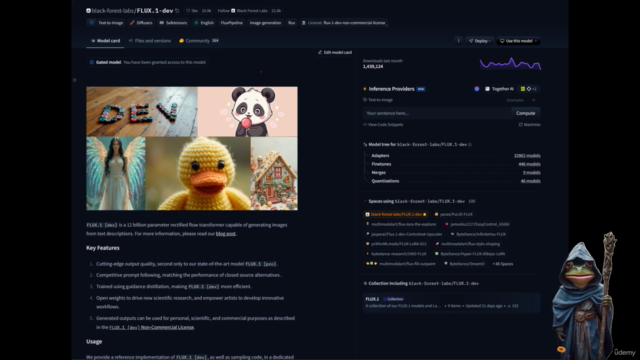Viewport: 640px width, 360px height.
Task: Open the black-forest-labs/FLUX.1-dev space
Action: (396, 214)
